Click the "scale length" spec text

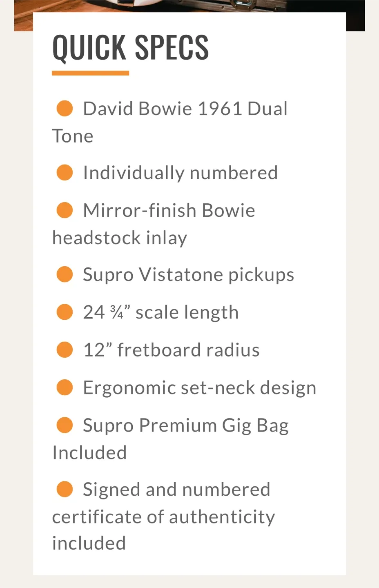(187, 312)
